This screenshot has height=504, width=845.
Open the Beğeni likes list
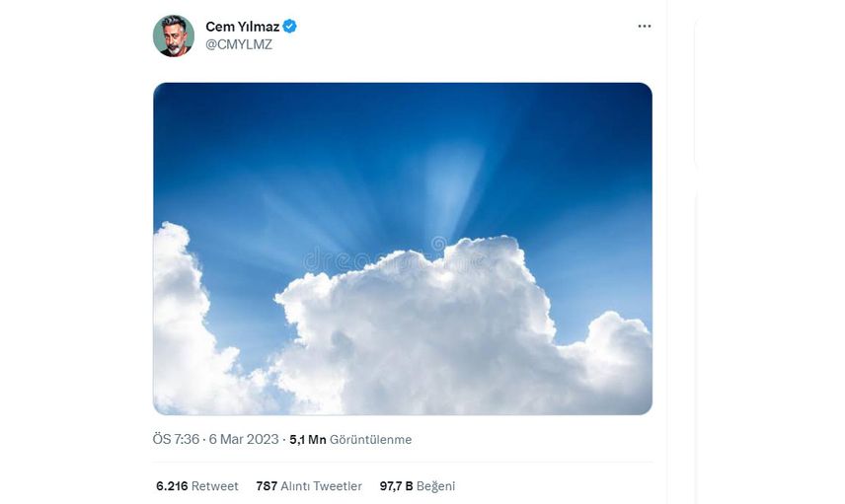pyautogui.click(x=436, y=486)
